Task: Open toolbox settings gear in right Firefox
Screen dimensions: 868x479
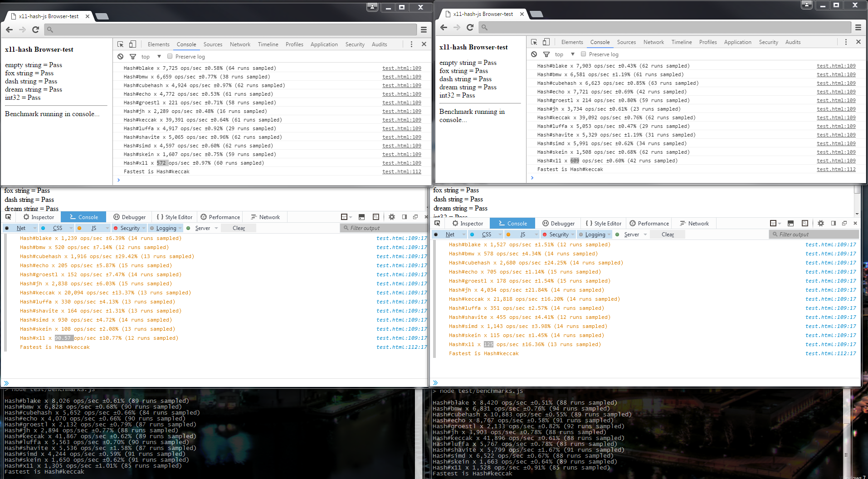Action: coord(821,223)
